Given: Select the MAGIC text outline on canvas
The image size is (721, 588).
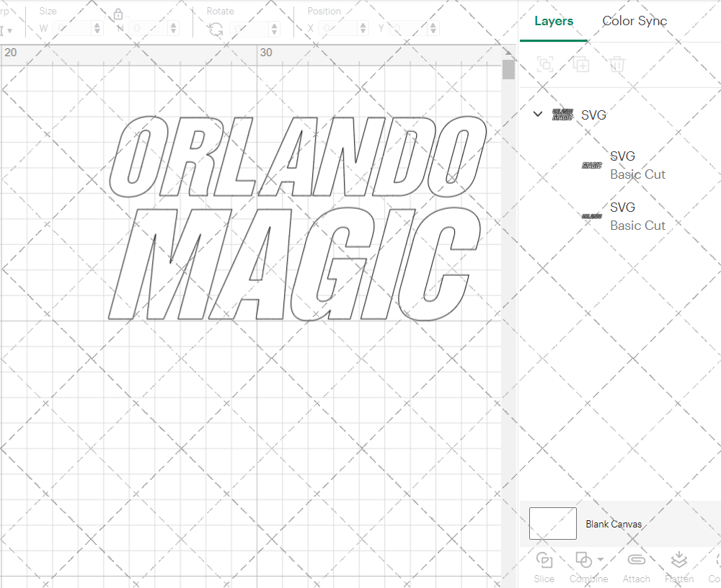Looking at the screenshot, I should [294, 264].
